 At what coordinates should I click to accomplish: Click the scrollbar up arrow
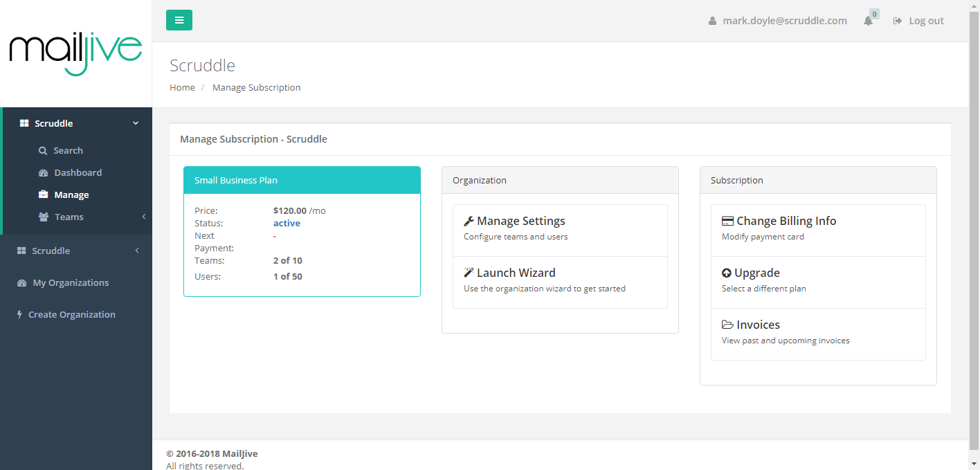click(974, 6)
